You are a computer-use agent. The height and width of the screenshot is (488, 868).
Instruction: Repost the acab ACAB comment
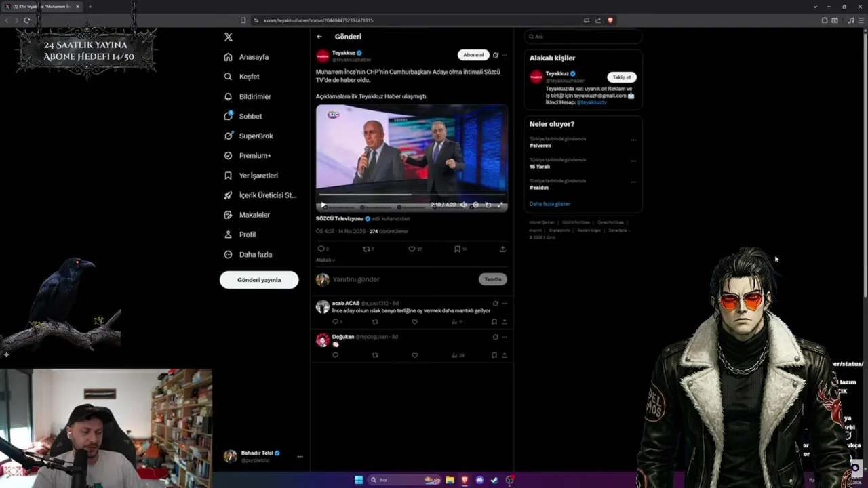point(375,322)
